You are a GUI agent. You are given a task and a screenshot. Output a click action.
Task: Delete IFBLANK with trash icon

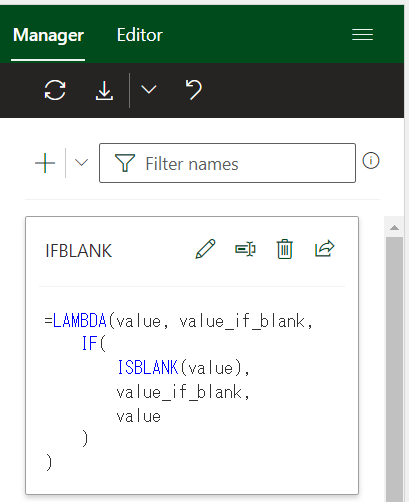pyautogui.click(x=285, y=249)
